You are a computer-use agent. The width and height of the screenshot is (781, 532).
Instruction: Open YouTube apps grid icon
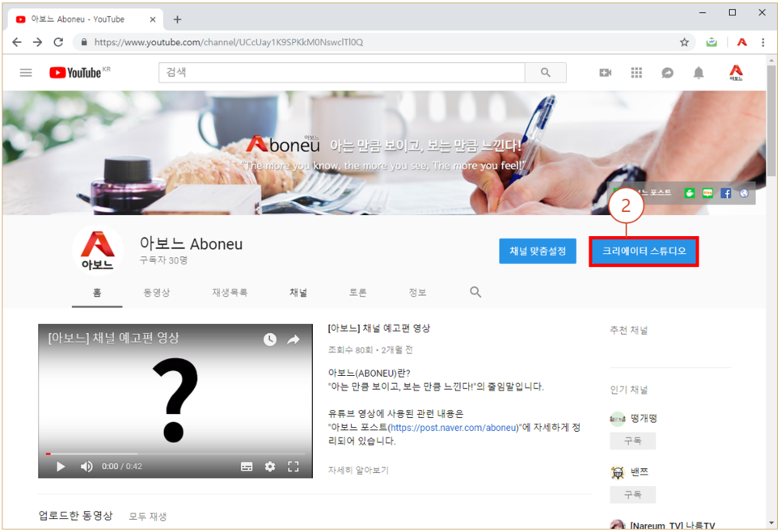point(636,73)
